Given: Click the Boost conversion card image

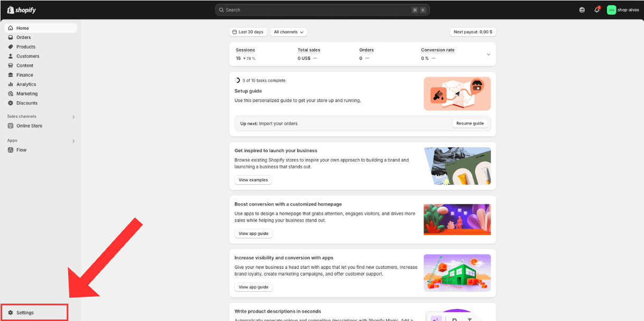Looking at the screenshot, I should pyautogui.click(x=457, y=219).
